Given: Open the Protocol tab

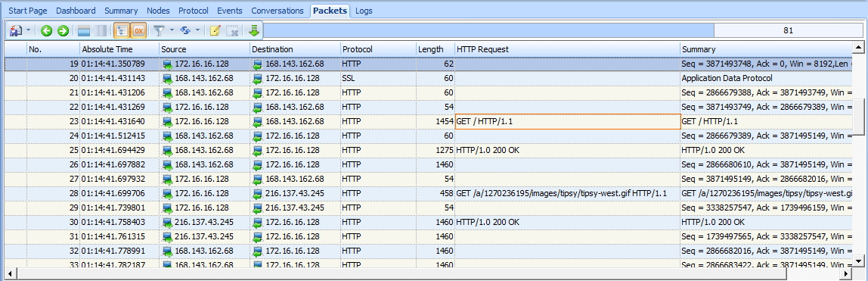Looking at the screenshot, I should (194, 11).
